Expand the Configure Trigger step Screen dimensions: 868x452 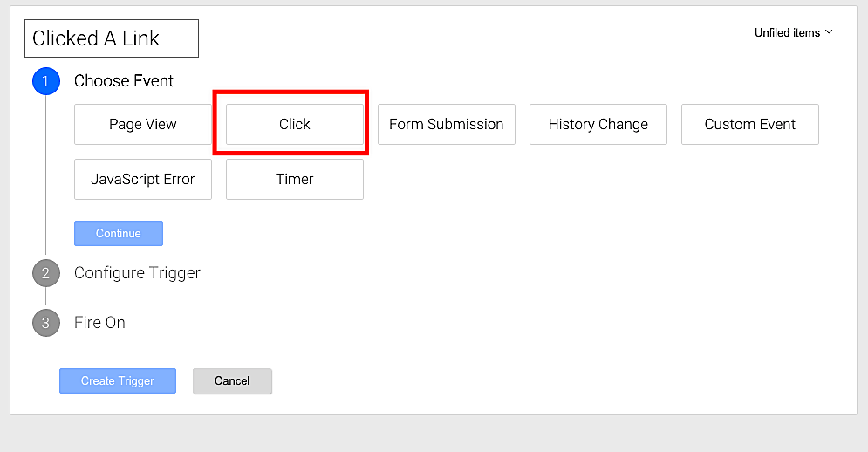(137, 273)
